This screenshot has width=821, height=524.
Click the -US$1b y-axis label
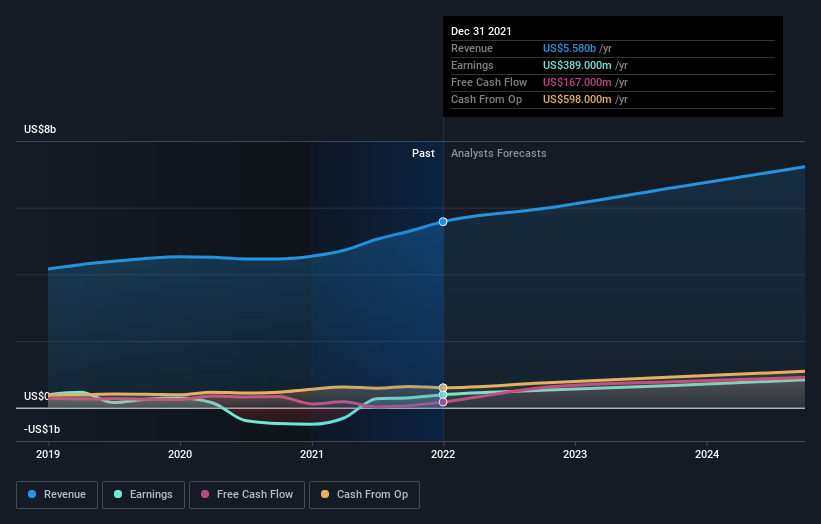(x=42, y=429)
